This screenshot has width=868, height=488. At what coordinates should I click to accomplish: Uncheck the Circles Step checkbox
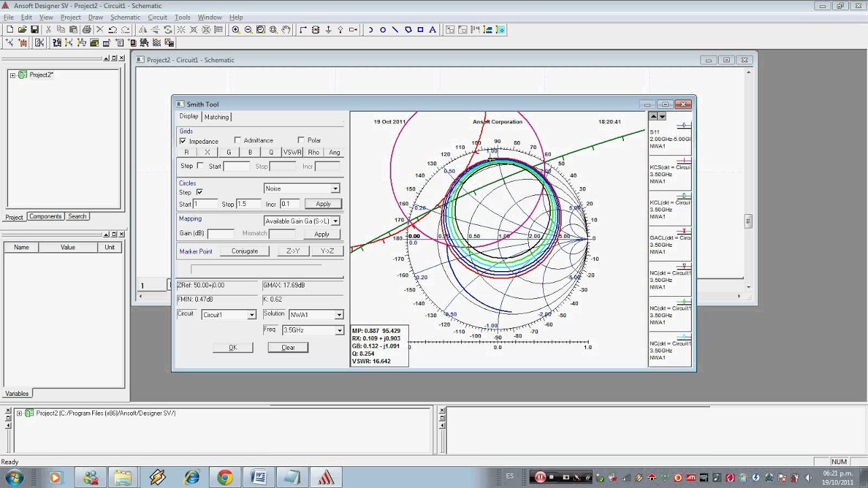[x=199, y=192]
